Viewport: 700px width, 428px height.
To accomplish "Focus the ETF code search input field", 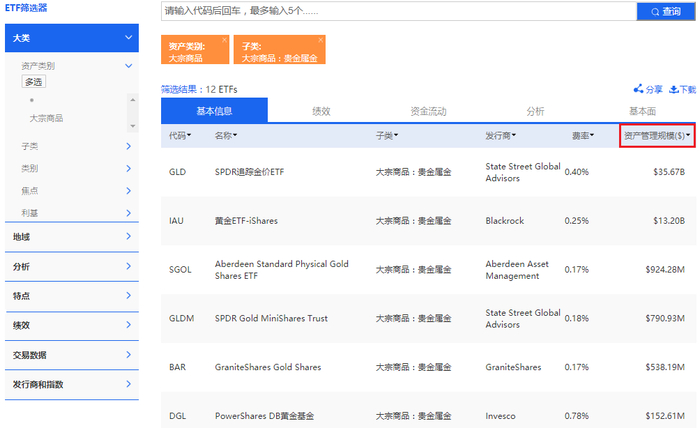I will [399, 11].
